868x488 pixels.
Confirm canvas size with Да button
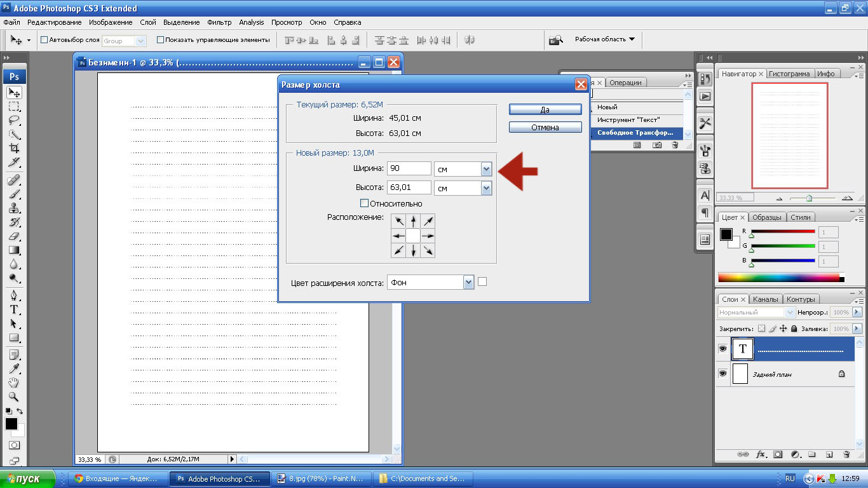click(x=545, y=109)
